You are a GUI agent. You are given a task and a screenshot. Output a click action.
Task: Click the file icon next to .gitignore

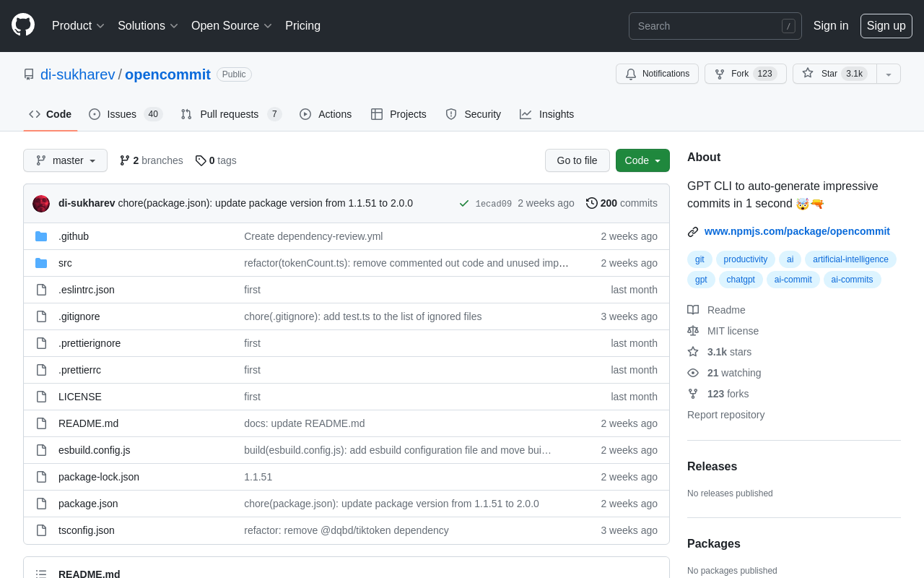coord(41,316)
